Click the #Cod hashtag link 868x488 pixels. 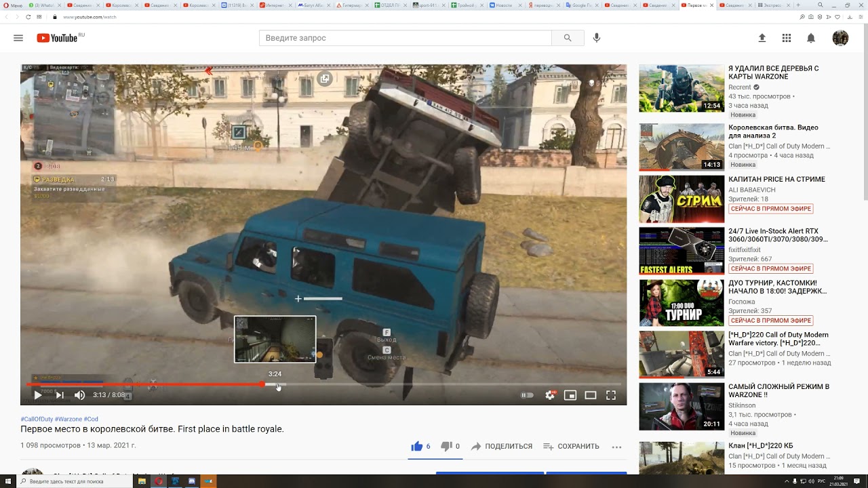pyautogui.click(x=91, y=419)
